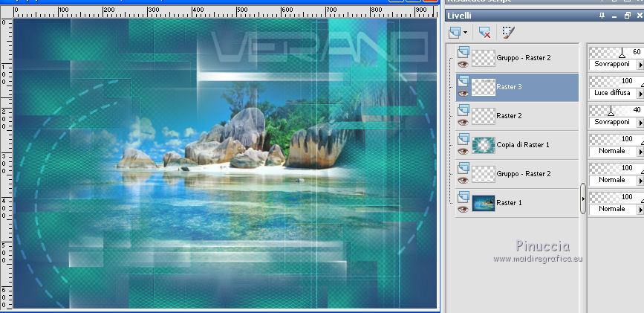Restore the Livelli palette window size

click(x=627, y=16)
